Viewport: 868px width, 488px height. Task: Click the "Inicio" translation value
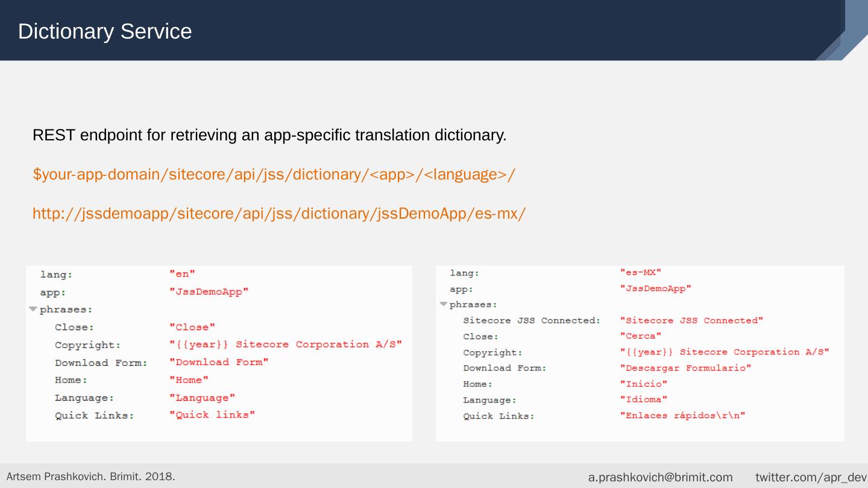(643, 384)
